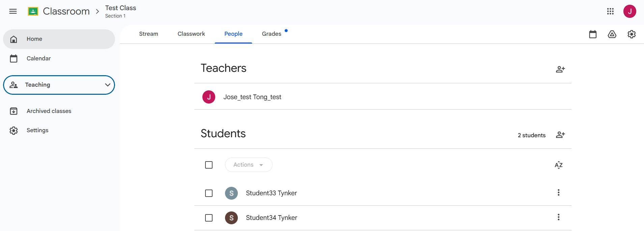Tick the select-all students checkbox
Image resolution: width=644 pixels, height=231 pixels.
point(209,165)
